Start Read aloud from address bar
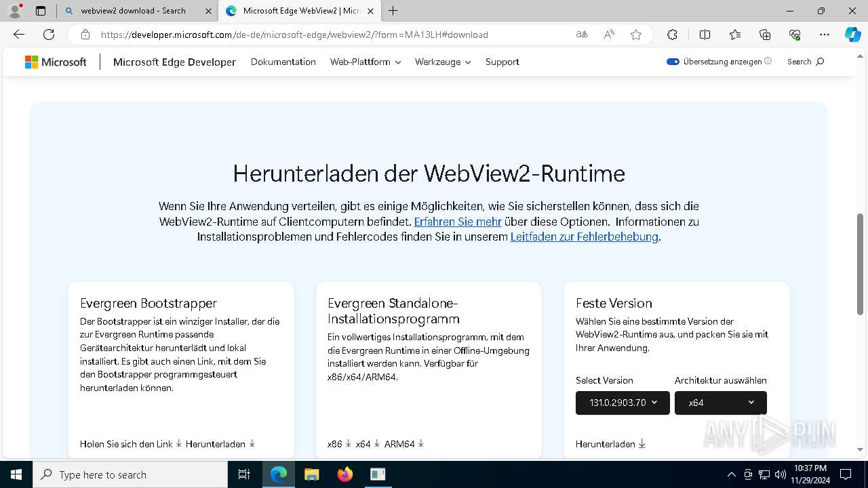The height and width of the screenshot is (488, 868). pyautogui.click(x=609, y=35)
